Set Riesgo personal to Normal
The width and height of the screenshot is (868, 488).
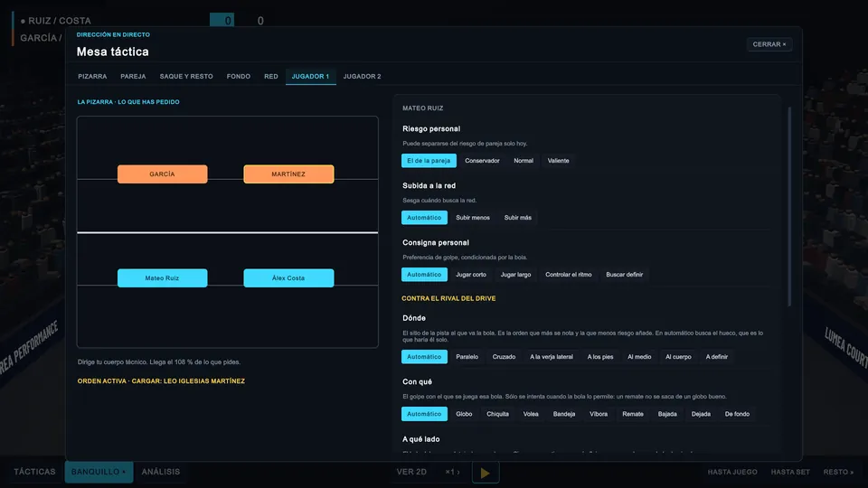(524, 161)
